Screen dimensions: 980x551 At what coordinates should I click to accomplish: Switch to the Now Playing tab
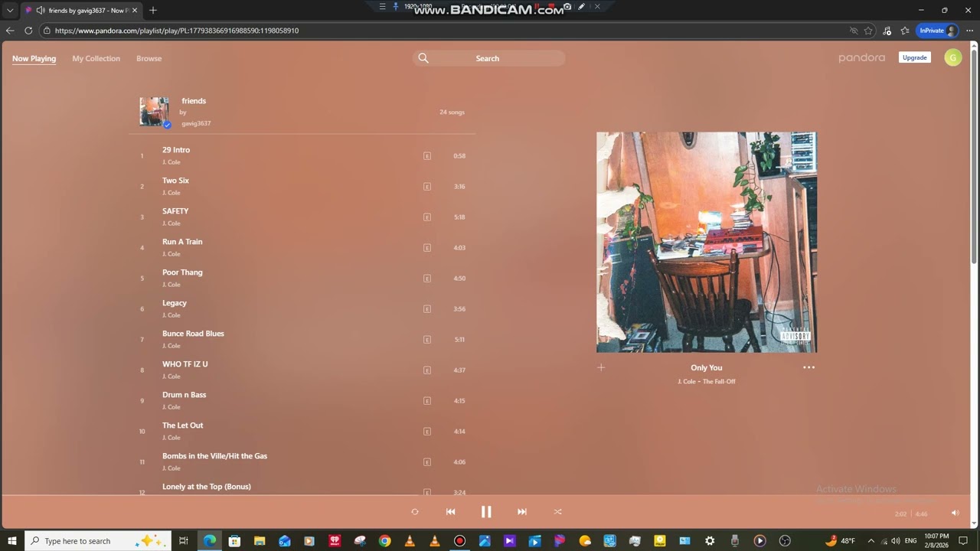click(34, 58)
